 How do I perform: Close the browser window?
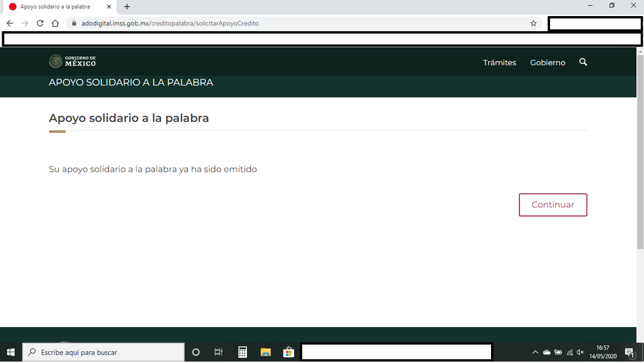pyautogui.click(x=633, y=6)
